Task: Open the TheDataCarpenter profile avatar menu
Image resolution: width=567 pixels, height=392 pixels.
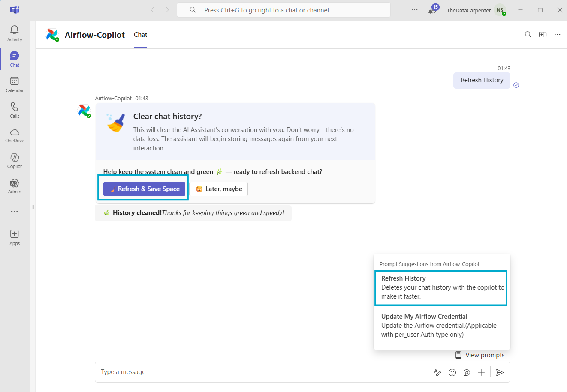Action: (x=500, y=10)
